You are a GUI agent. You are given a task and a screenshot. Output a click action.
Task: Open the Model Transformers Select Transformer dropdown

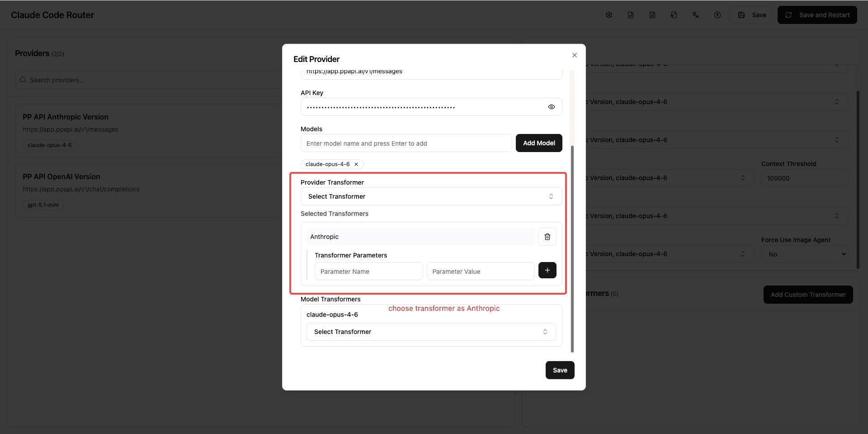point(430,331)
